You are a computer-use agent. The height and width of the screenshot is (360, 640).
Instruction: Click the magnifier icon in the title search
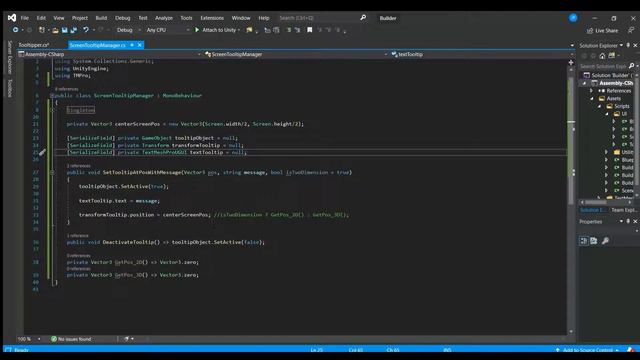tap(363, 18)
